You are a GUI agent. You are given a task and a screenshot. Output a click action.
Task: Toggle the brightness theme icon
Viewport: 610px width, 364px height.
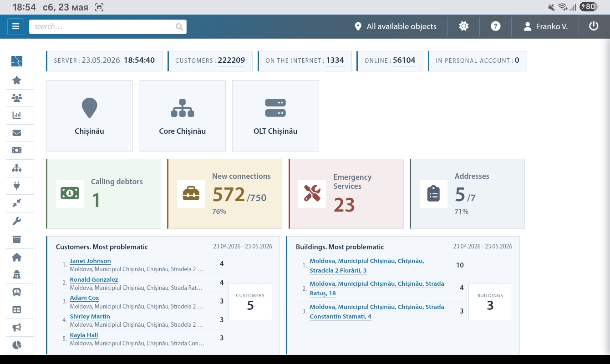click(x=463, y=26)
